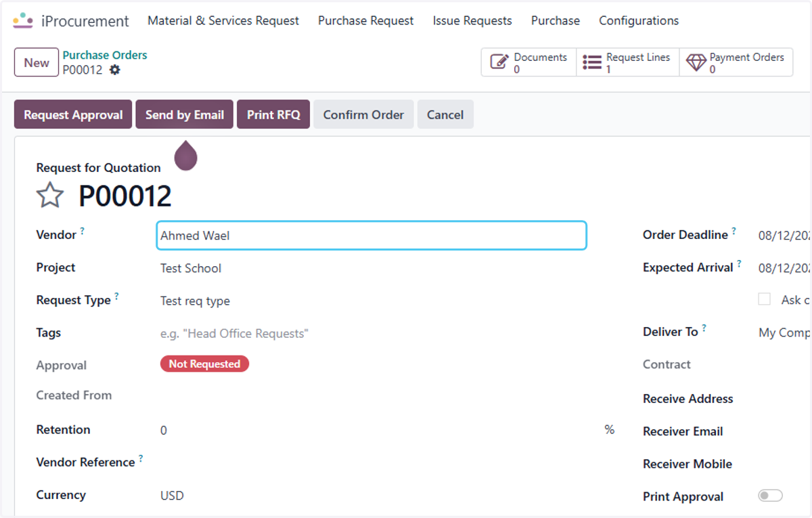This screenshot has height=518, width=812.
Task: Mark P00012 as favorite with the star
Action: pos(50,196)
